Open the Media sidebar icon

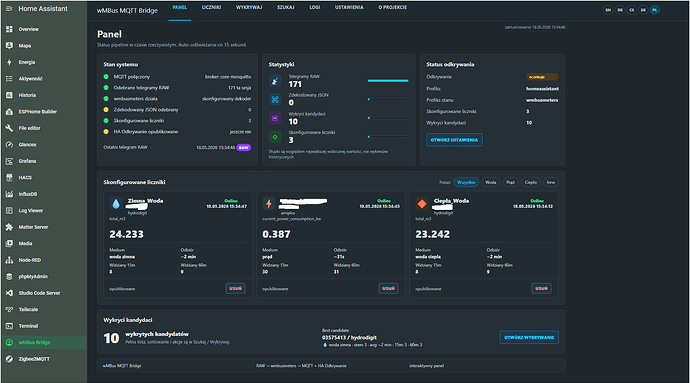tap(9, 243)
